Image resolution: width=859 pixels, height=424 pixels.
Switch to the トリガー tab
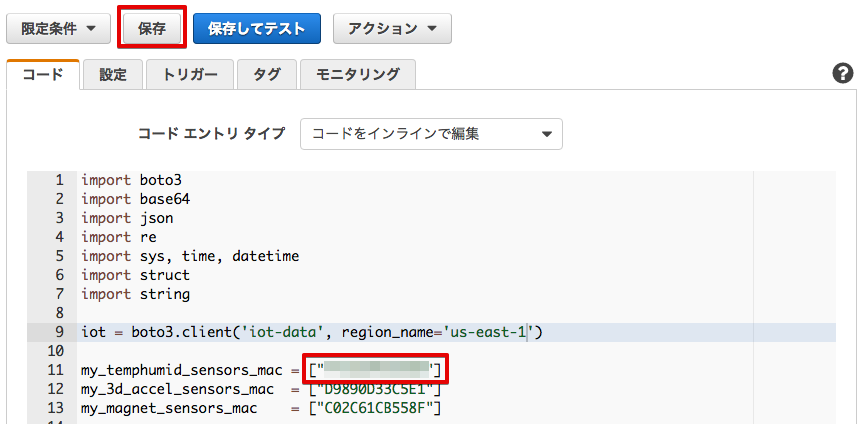(x=190, y=75)
